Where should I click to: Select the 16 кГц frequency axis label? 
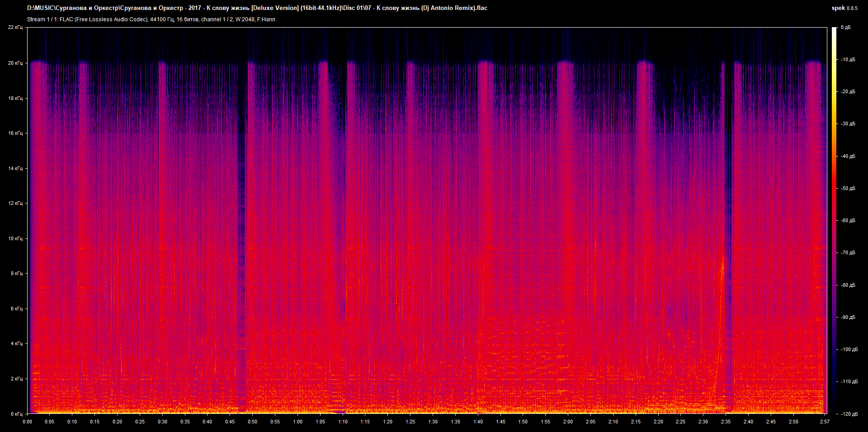tap(15, 133)
